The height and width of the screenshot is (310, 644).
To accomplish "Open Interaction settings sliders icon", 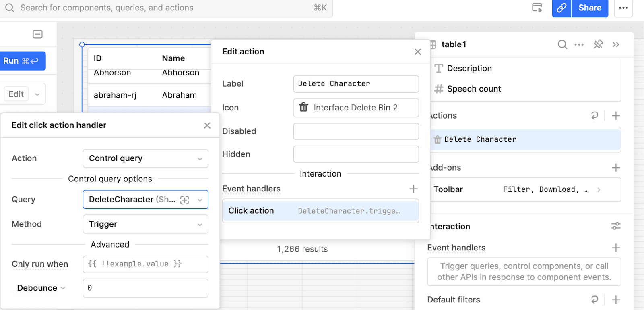I will 615,226.
